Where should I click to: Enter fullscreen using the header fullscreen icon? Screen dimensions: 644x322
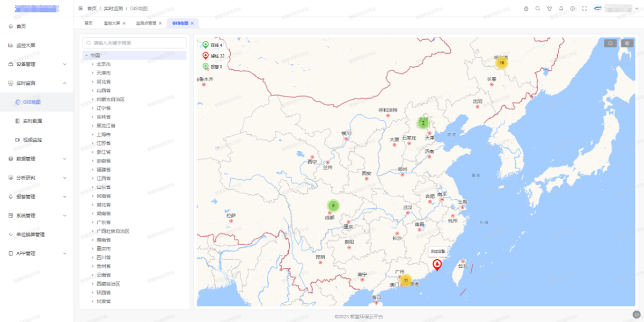point(584,9)
